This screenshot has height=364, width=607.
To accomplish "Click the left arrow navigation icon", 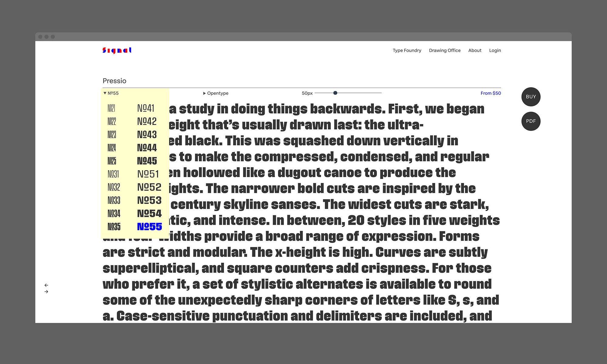I will point(46,285).
